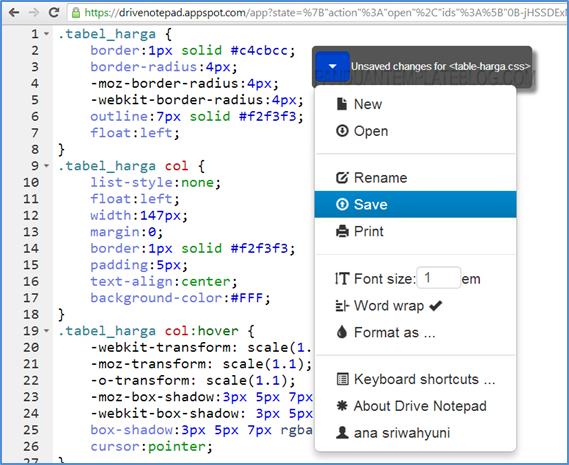Open About Drive Notepad entry
Screen dimensions: 569x465
[x=415, y=406]
